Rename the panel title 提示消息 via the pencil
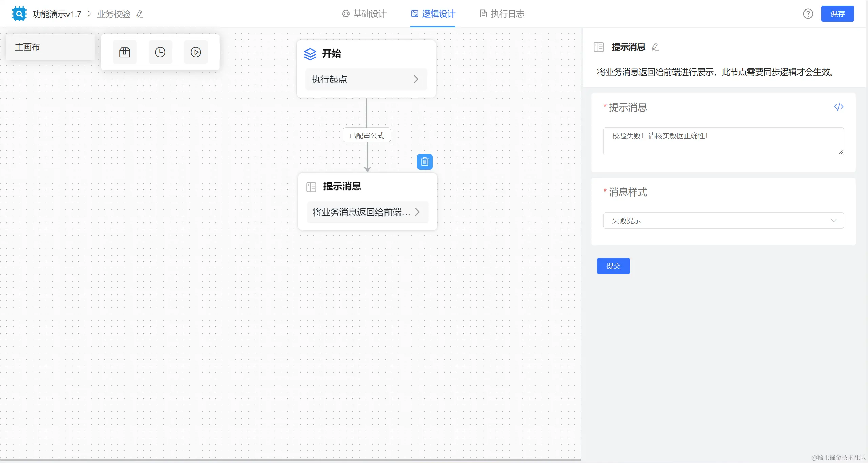Viewport: 868px width, 463px height. (655, 47)
